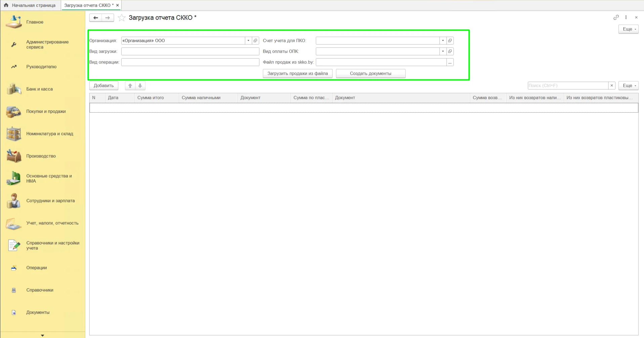Open the Справочники section icon
Image resolution: width=644 pixels, height=338 pixels.
point(14,290)
